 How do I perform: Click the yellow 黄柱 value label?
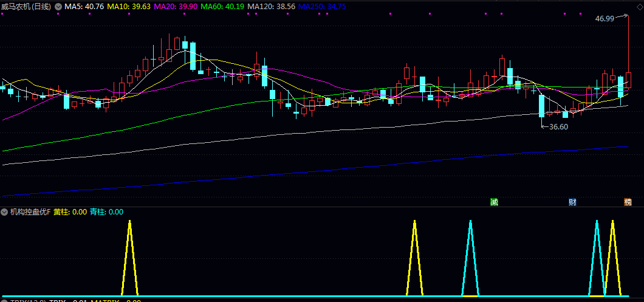click(x=70, y=212)
